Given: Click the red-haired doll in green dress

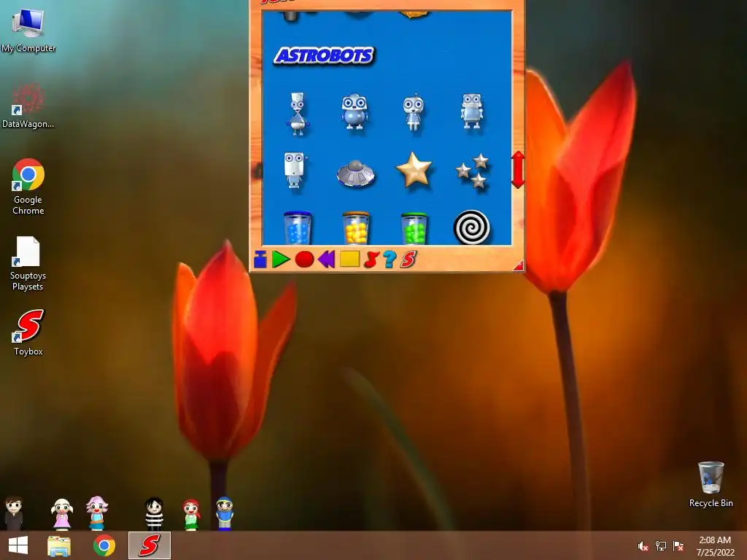Looking at the screenshot, I should tap(191, 514).
